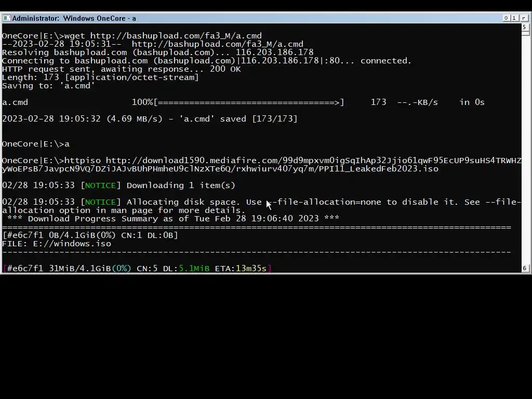The height and width of the screenshot is (399, 532).
Task: Click 'Length: 173 [application/octet-stream]' line
Action: [100, 77]
